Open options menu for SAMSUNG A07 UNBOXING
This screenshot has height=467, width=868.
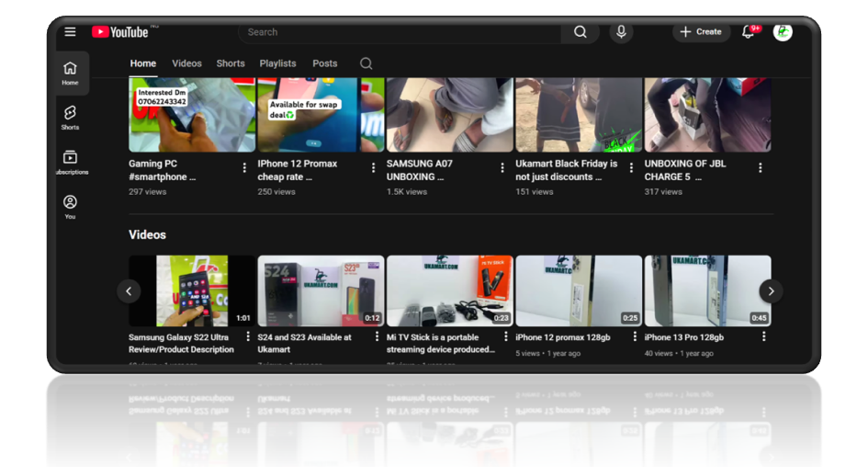pos(502,167)
